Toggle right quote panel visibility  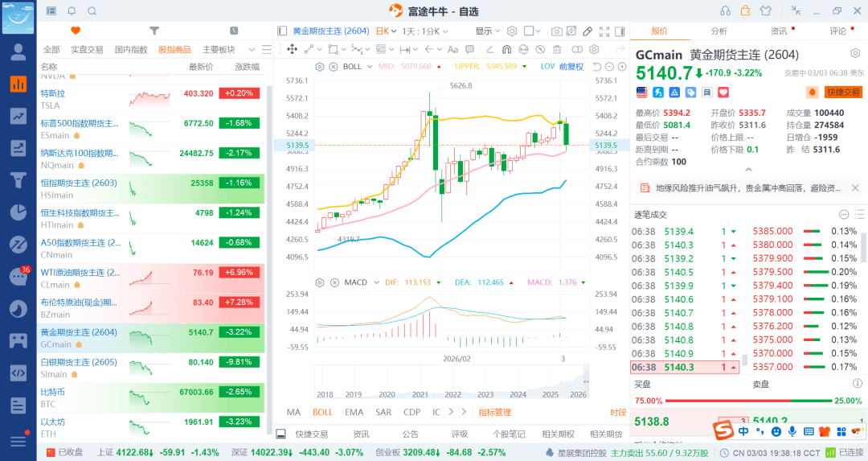click(x=620, y=31)
